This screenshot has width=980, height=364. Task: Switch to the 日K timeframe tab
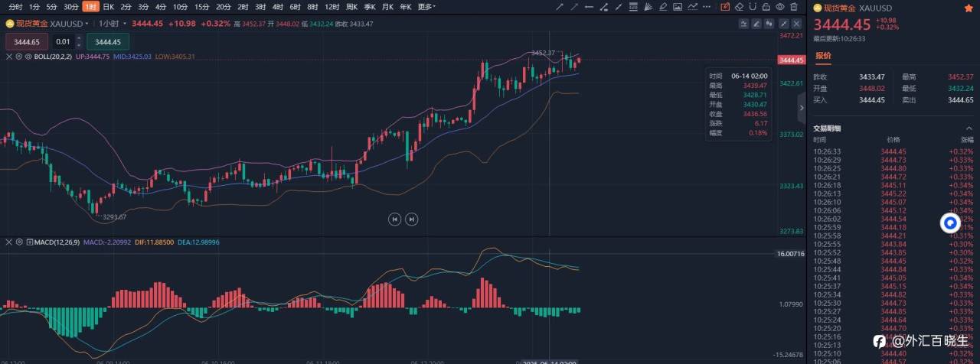coord(108,6)
